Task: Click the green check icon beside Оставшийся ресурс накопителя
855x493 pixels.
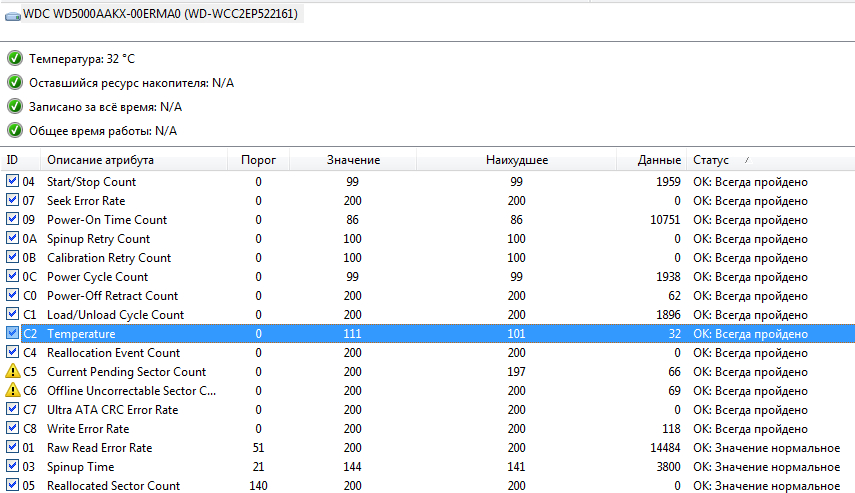Action: [x=15, y=82]
